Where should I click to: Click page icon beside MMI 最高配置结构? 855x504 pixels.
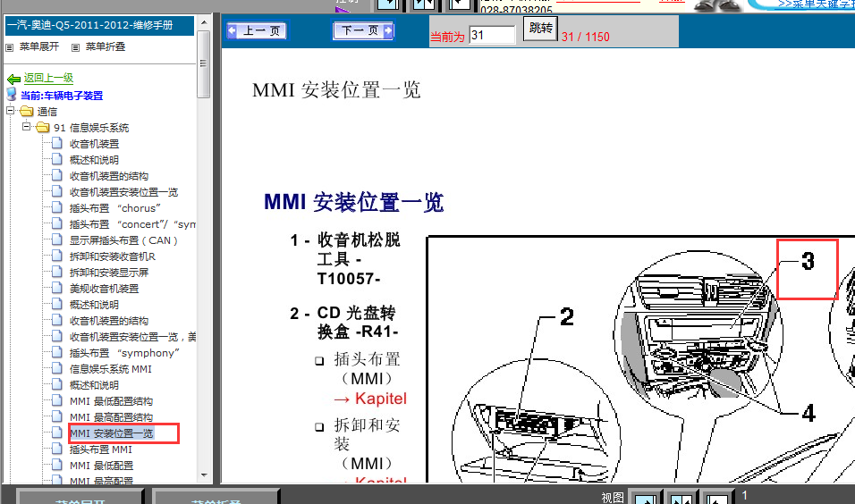tap(57, 416)
